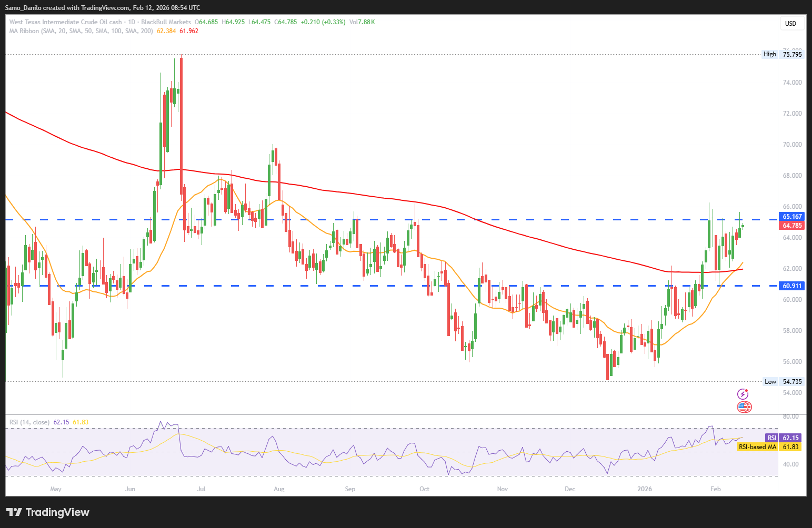Click the purple RSI 62.15 value label
Image resolution: width=812 pixels, height=528 pixels.
pyautogui.click(x=784, y=438)
